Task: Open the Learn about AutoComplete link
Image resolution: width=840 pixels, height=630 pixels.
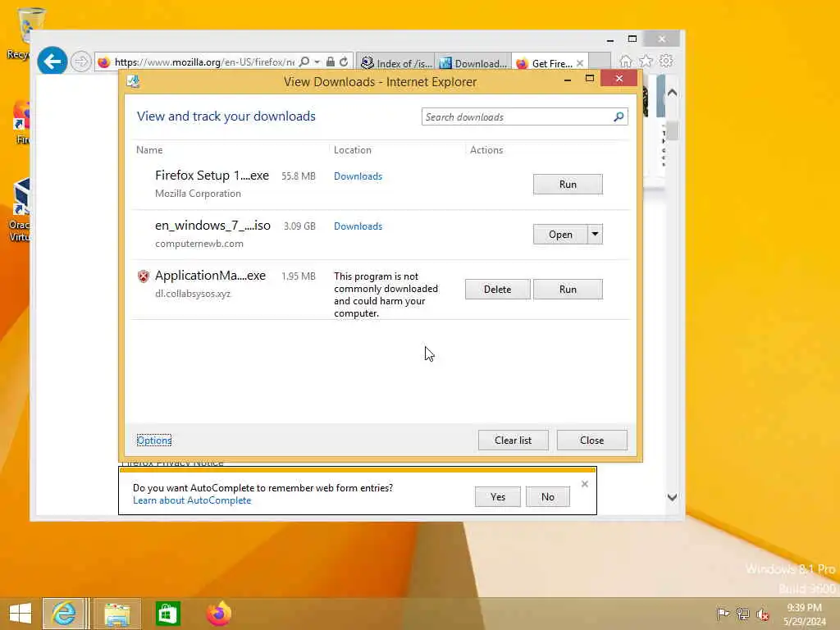Action: pos(192,500)
